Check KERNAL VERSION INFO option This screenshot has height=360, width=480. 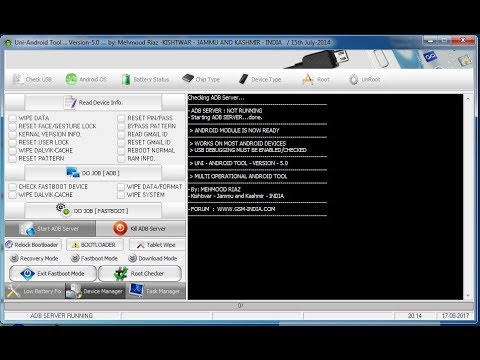click(13, 134)
